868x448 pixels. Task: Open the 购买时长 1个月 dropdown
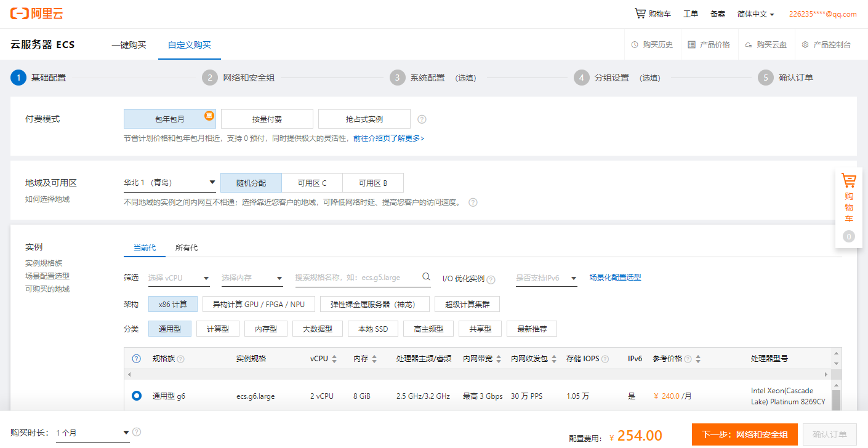[x=93, y=433]
